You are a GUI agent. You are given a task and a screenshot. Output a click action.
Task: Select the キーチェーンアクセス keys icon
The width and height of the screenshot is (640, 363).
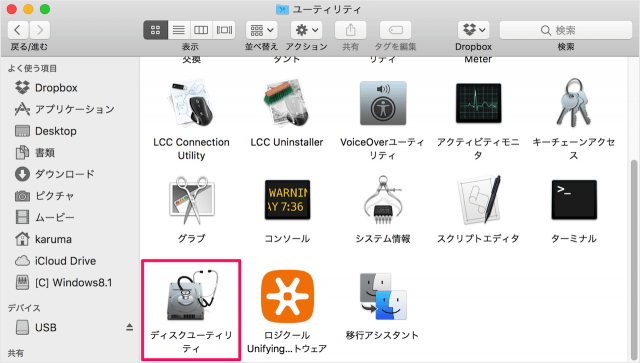pyautogui.click(x=574, y=103)
